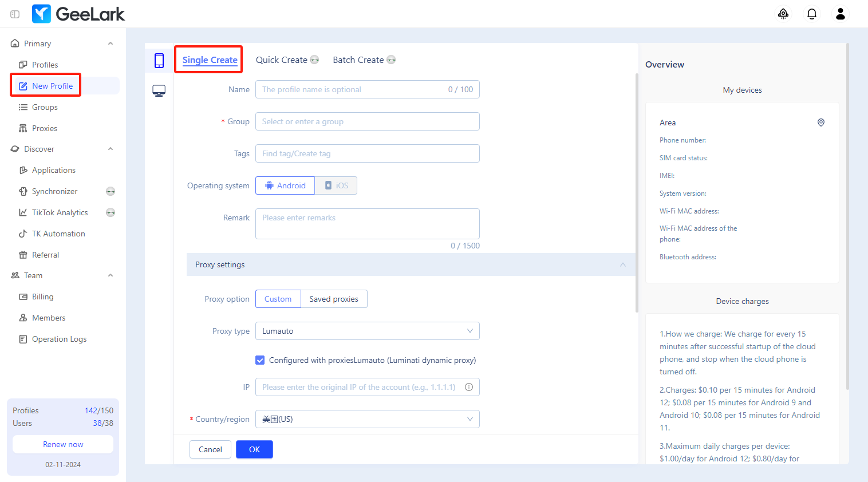Select Android as the operating system
Screen dimensions: 868x482
tap(285, 185)
